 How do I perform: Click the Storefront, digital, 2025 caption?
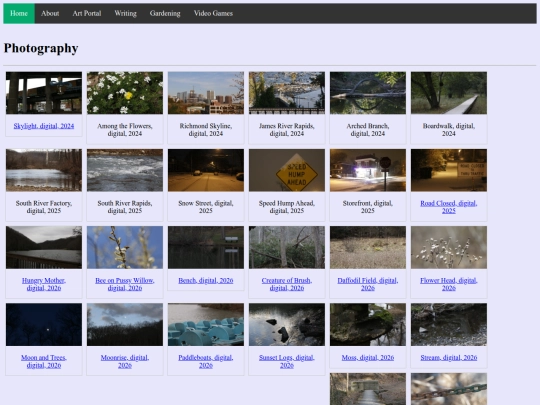coord(368,207)
